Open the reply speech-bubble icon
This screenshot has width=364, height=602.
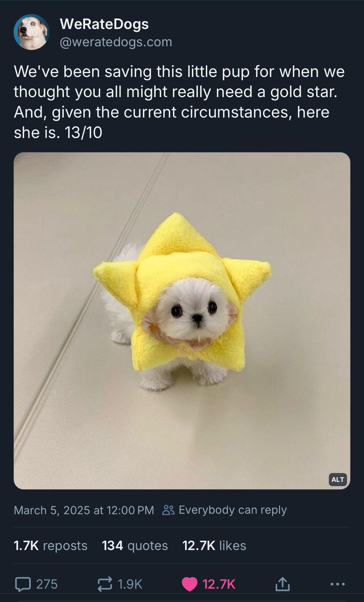pos(23,584)
